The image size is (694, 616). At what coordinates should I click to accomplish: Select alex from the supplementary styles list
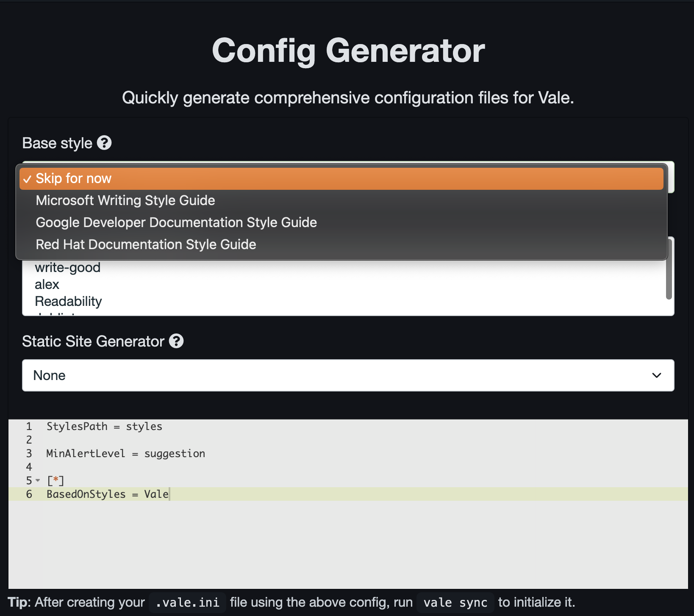tap(47, 284)
